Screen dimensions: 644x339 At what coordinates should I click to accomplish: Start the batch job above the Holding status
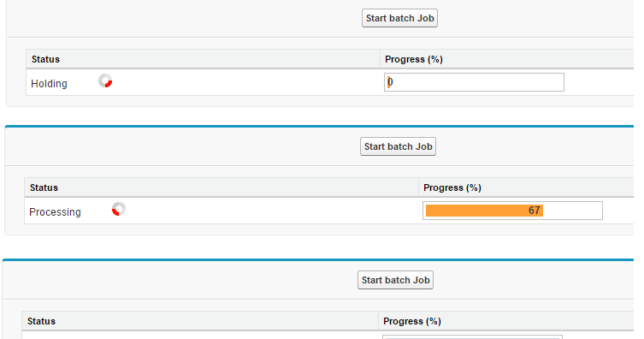point(399,18)
